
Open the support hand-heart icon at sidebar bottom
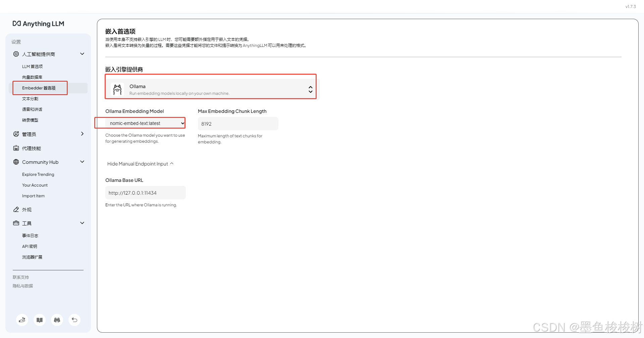(x=22, y=320)
